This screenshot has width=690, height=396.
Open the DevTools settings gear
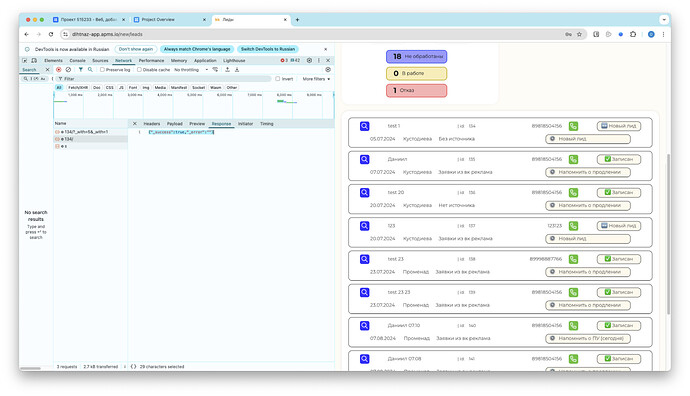point(309,60)
